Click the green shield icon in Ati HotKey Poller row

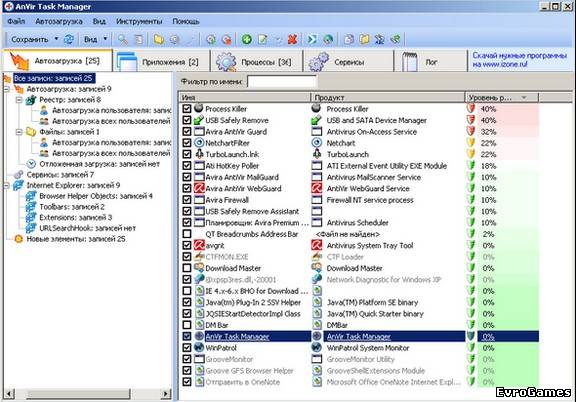[x=471, y=165]
